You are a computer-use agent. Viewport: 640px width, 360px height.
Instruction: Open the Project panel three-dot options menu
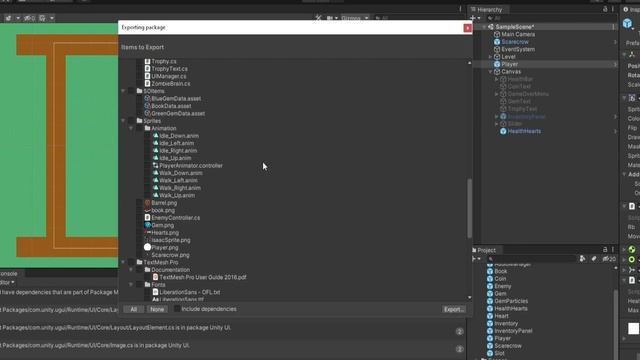click(x=613, y=249)
